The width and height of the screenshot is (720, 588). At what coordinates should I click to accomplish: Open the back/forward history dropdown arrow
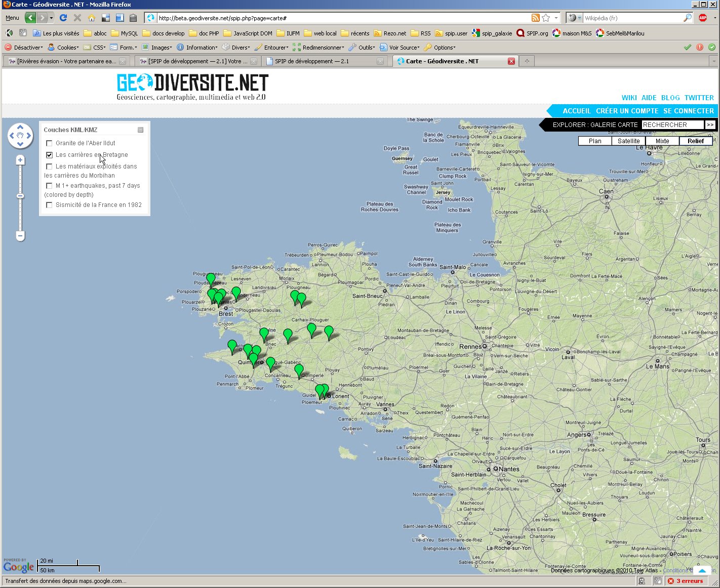[x=51, y=18]
